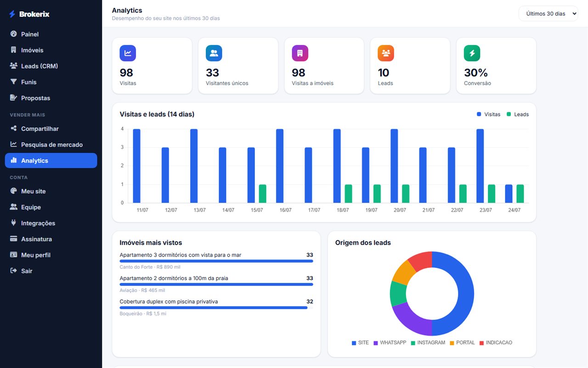
Task: Navigate to Funis
Action: pos(51,82)
